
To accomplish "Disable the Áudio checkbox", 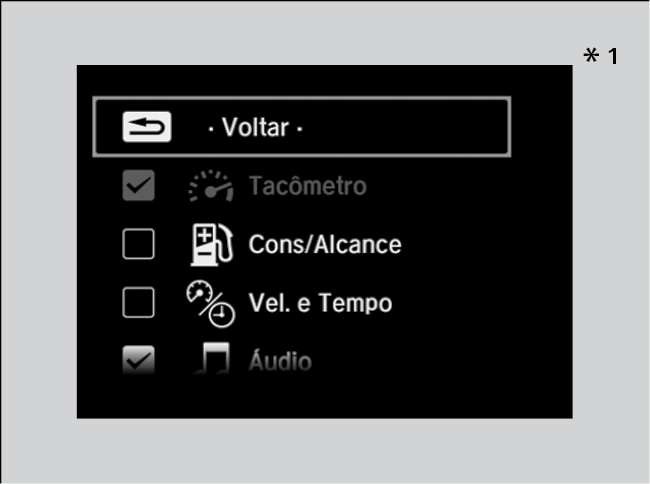I will coord(138,360).
